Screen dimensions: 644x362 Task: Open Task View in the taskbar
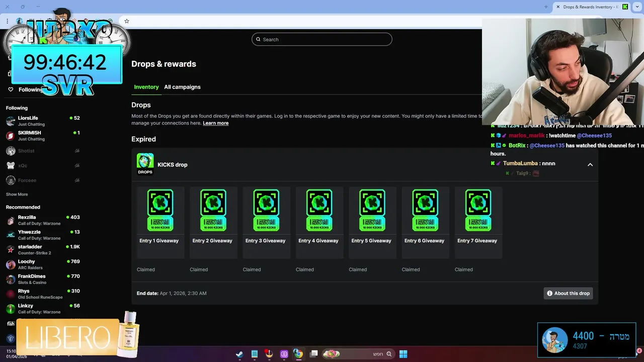coord(314,354)
